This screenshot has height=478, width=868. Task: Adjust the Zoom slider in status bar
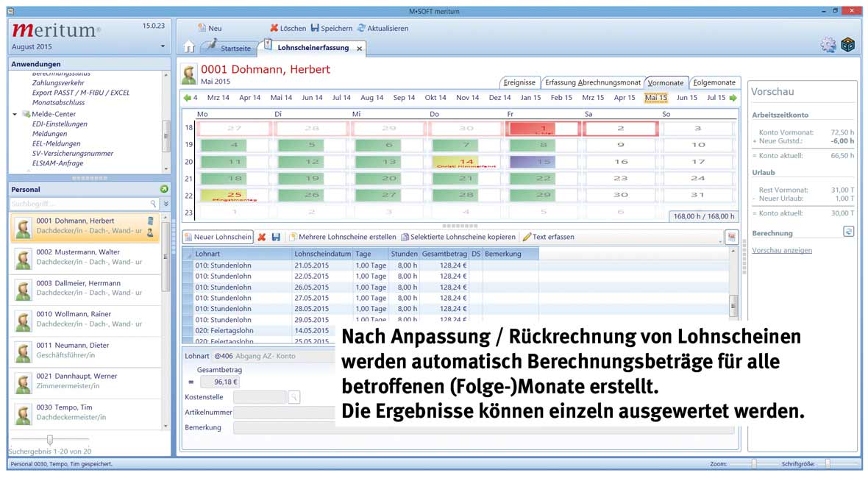point(753,464)
